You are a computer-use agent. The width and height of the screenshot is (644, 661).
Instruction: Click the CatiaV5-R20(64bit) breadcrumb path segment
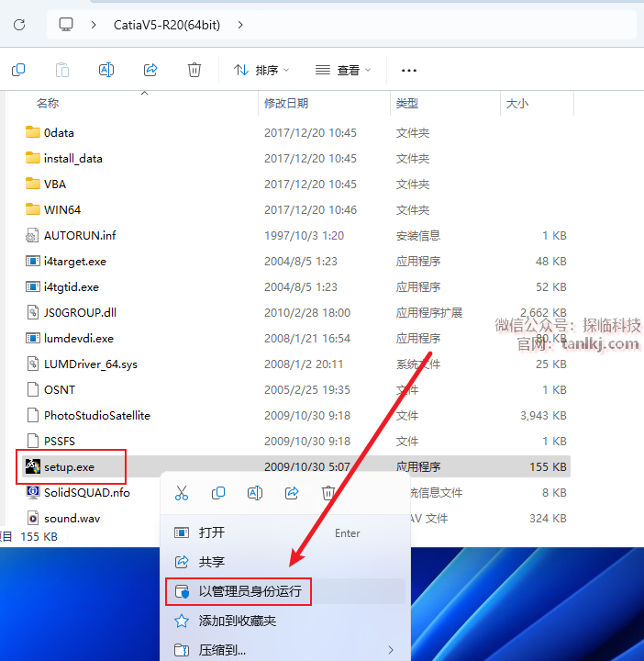(x=165, y=24)
